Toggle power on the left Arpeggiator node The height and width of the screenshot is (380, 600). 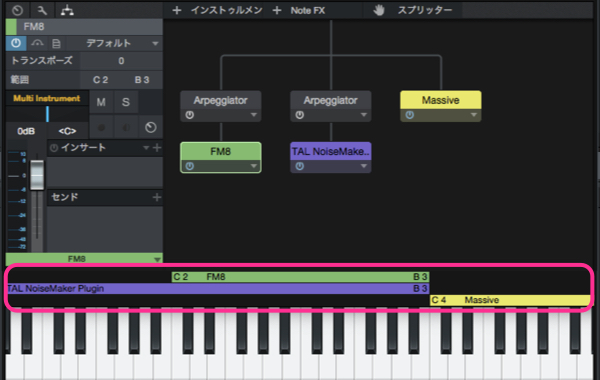(189, 115)
